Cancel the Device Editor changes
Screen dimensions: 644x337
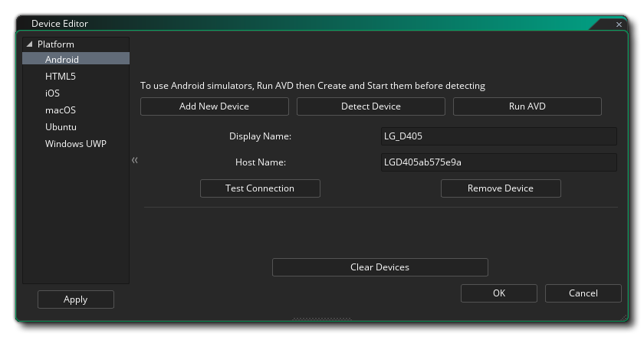(x=583, y=293)
